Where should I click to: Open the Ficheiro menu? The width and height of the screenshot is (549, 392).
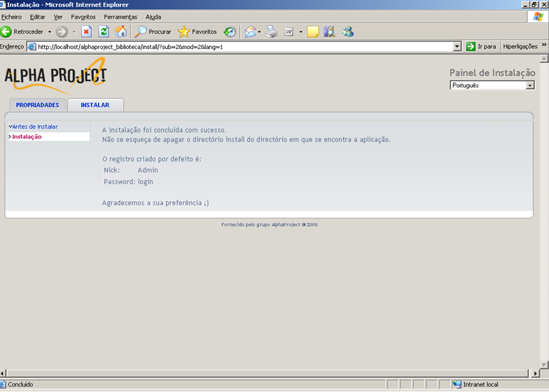pyautogui.click(x=11, y=17)
